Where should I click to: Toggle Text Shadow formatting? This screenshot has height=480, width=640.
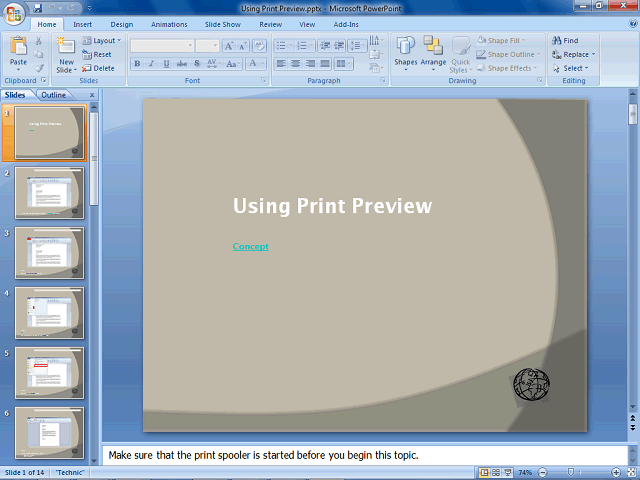197,64
